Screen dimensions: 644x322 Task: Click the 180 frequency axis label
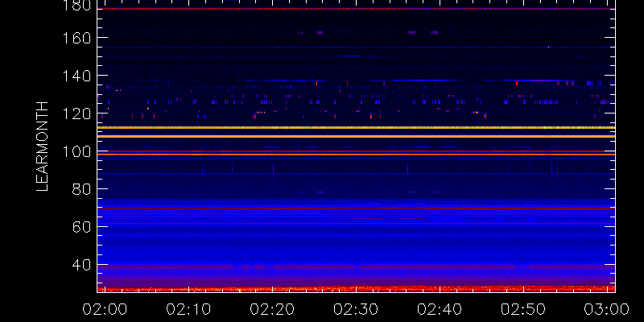click(x=76, y=5)
